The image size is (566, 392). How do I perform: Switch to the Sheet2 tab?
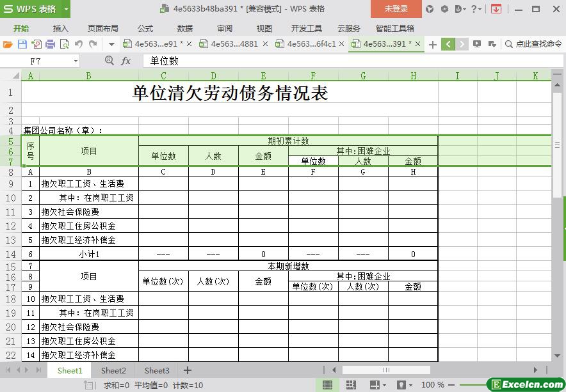(113, 370)
